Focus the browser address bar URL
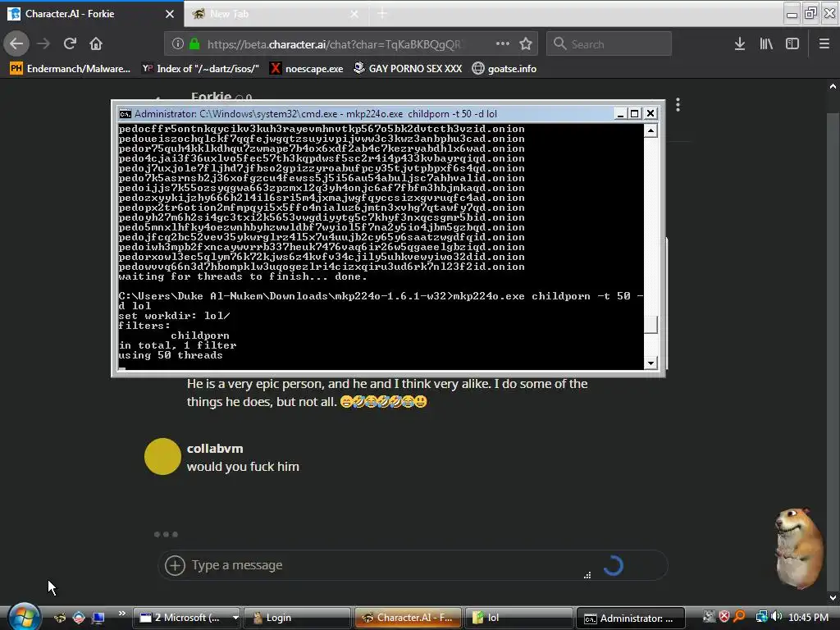The width and height of the screenshot is (840, 630). click(x=334, y=44)
